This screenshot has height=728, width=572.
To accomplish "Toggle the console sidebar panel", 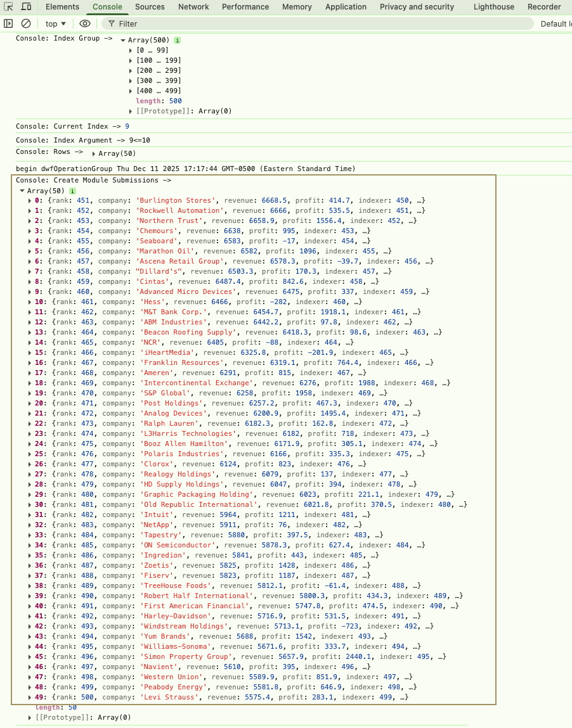I will [9, 23].
